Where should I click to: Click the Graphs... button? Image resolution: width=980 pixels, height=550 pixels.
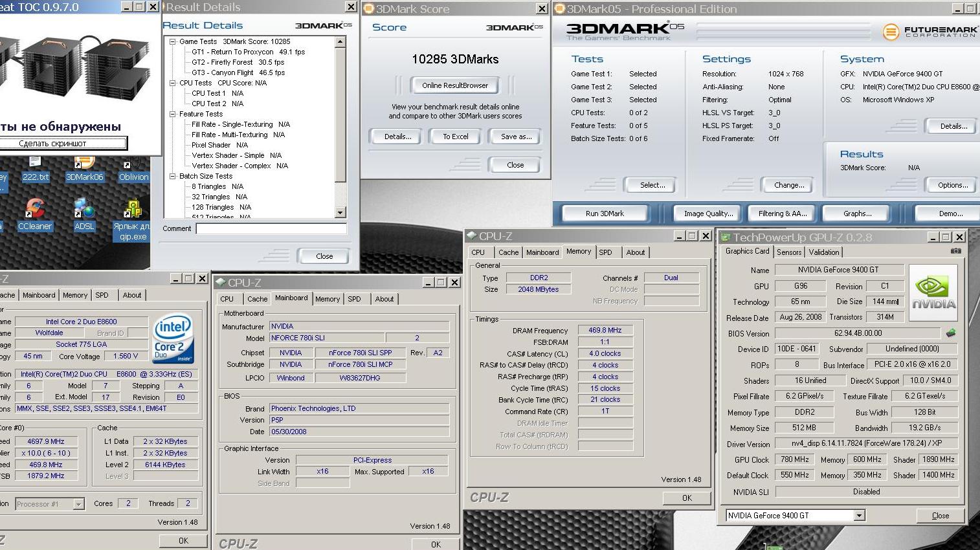[857, 214]
